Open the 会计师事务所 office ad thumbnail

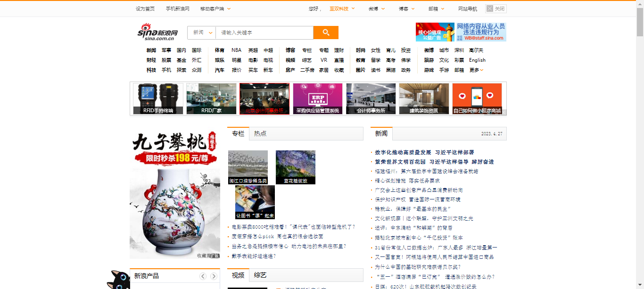click(371, 99)
